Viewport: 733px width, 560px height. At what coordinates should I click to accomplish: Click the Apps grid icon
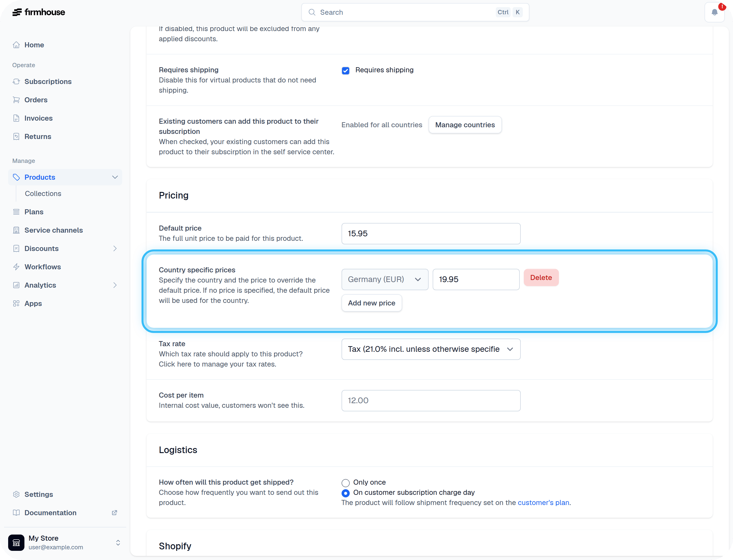pyautogui.click(x=16, y=304)
